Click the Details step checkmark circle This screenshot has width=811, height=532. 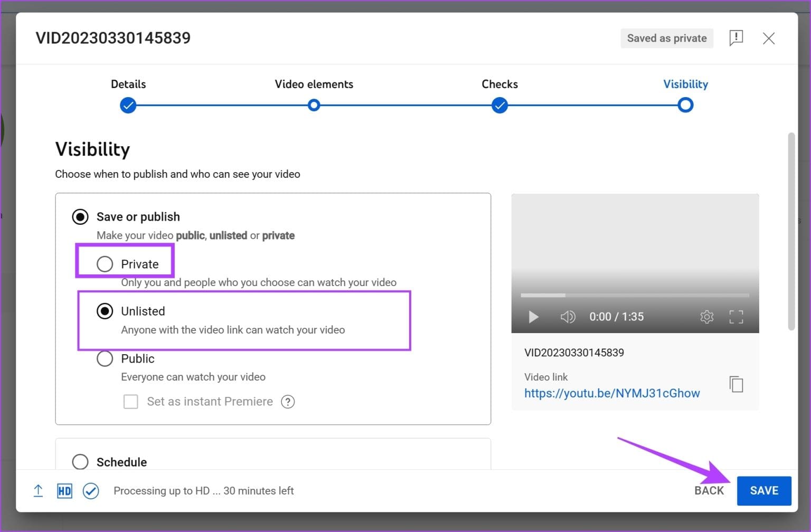coord(128,105)
